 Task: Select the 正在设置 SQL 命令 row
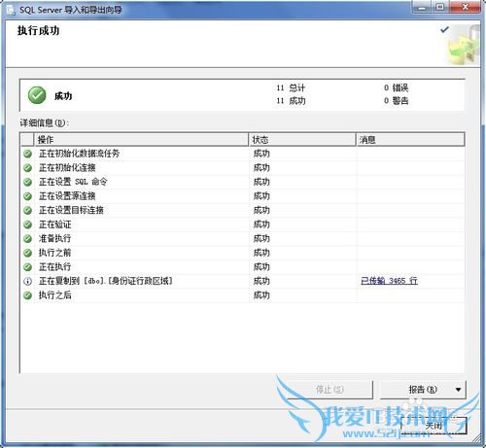click(242, 182)
